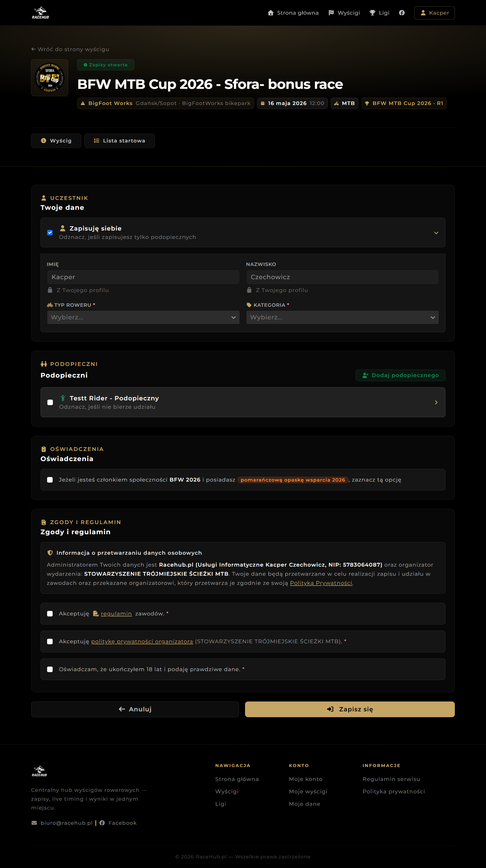Click the biuro@racehub.pl email link
This screenshot has height=868, width=486.
66,823
